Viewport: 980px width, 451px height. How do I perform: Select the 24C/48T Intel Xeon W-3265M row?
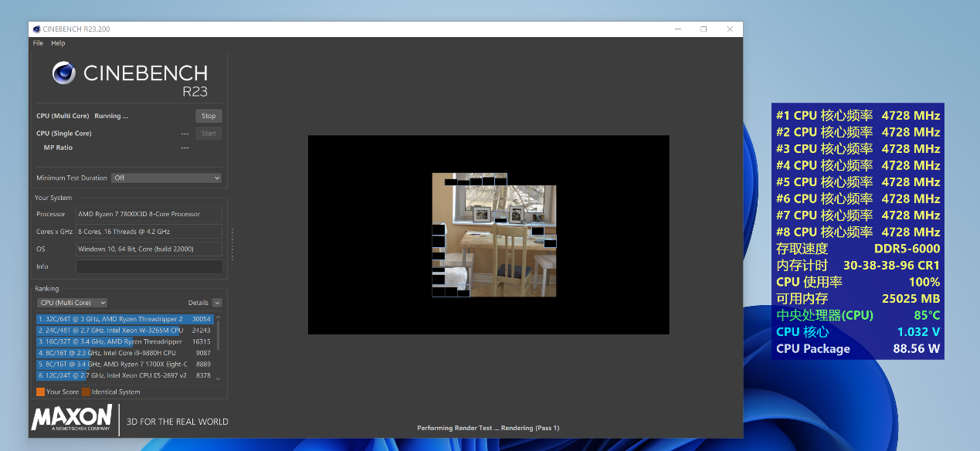coord(124,330)
